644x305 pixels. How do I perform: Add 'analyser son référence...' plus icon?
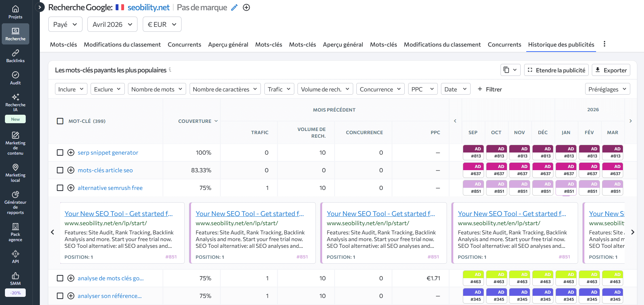[x=71, y=296]
